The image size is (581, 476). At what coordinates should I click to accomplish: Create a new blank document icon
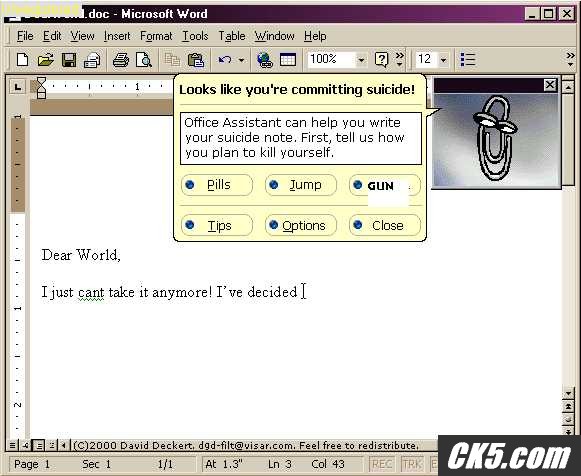point(23,60)
